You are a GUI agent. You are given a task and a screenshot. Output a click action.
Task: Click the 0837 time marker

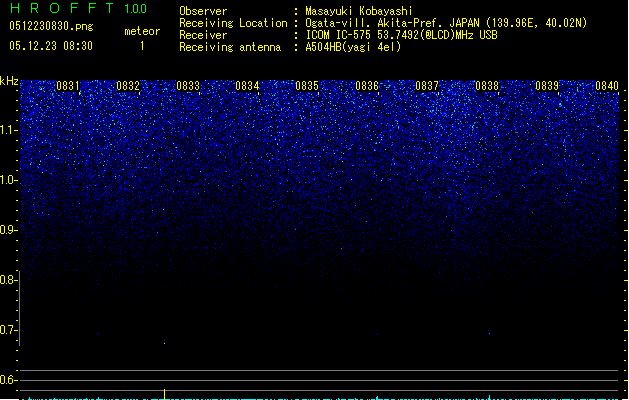click(427, 86)
